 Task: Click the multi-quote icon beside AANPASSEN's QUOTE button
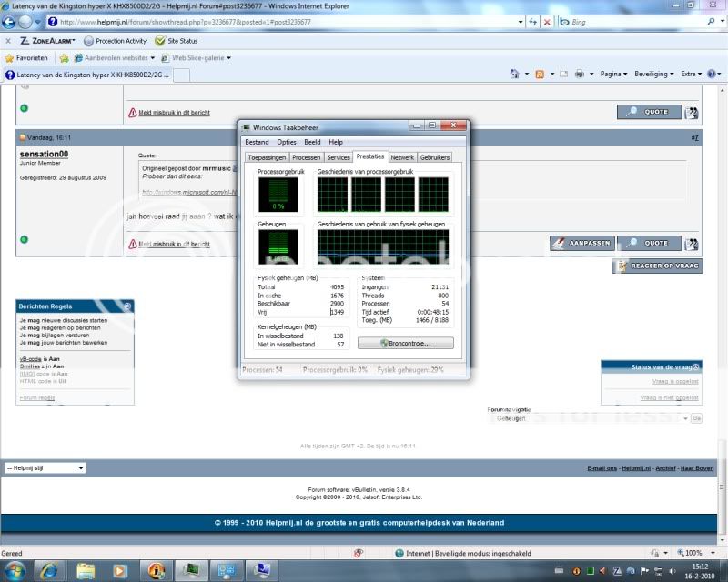[692, 244]
